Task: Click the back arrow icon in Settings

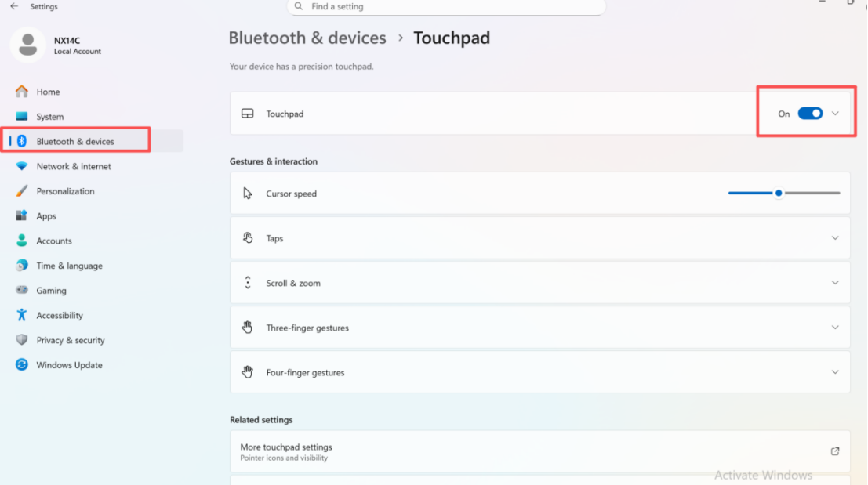Action: coord(14,6)
